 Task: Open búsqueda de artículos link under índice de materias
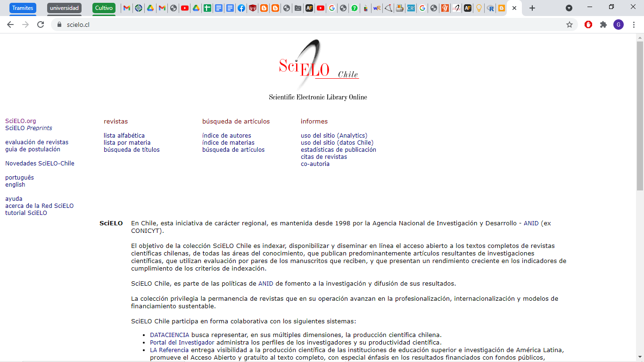coord(233,150)
